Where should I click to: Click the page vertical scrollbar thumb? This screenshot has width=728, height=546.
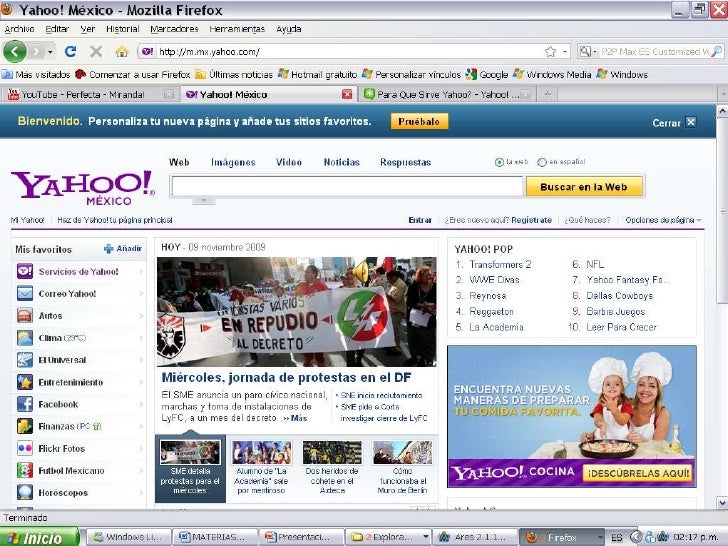click(x=722, y=210)
